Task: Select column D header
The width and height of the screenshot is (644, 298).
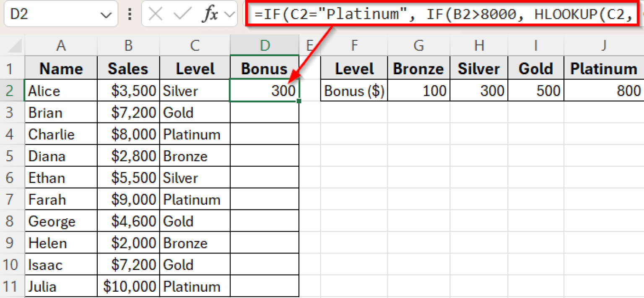Action: [x=264, y=45]
